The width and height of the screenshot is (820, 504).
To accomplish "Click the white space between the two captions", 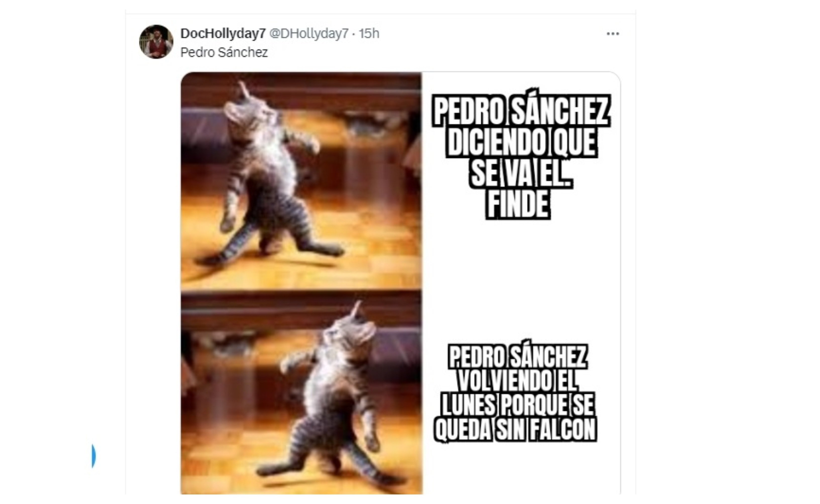I will (521, 282).
